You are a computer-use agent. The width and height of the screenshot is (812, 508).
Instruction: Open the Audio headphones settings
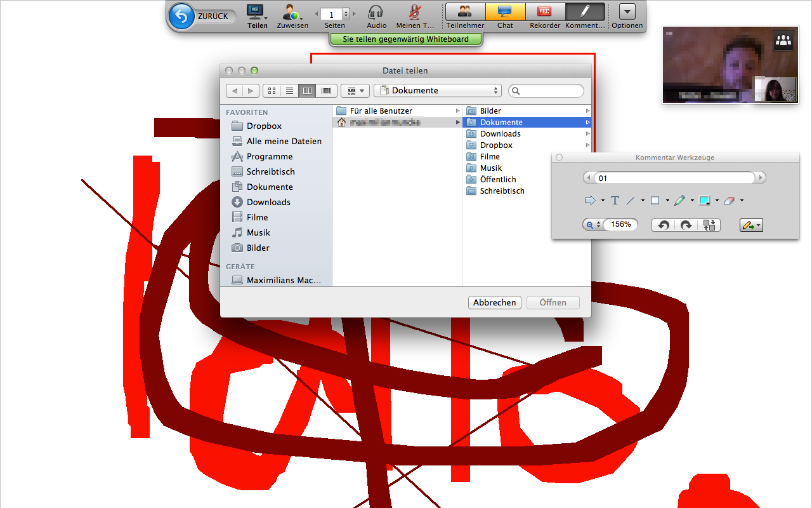[376, 12]
